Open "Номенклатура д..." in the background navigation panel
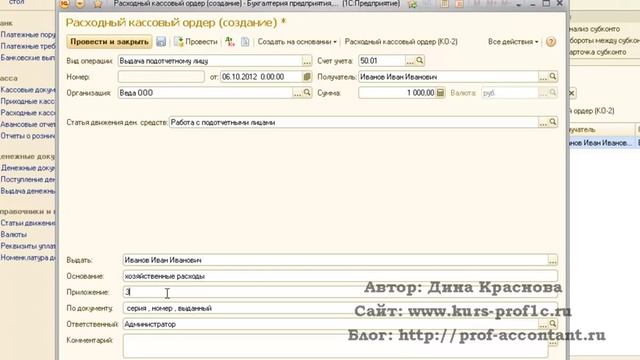 [27, 258]
